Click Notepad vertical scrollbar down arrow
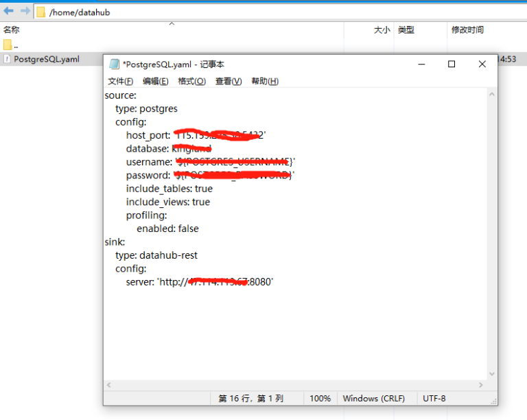Screen dimensions: 527x420 pos(491,373)
